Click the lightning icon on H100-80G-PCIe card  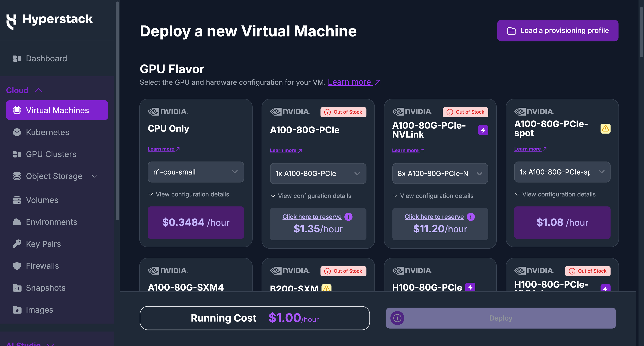470,287
